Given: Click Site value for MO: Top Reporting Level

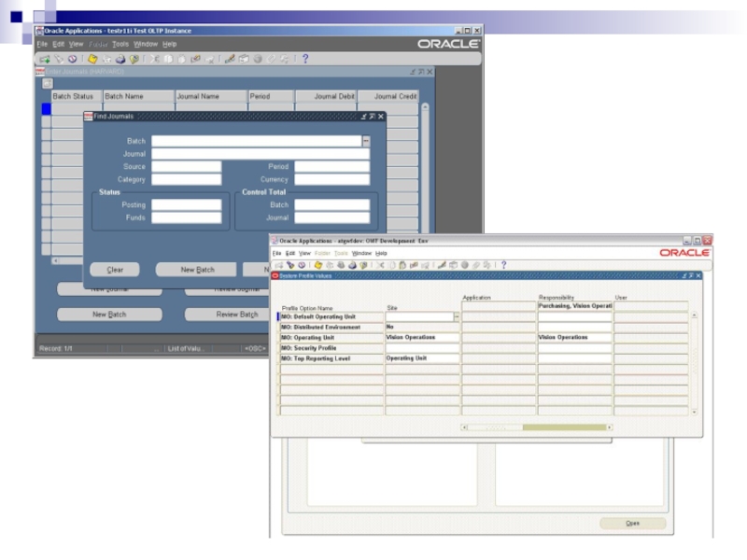Looking at the screenshot, I should tap(423, 358).
